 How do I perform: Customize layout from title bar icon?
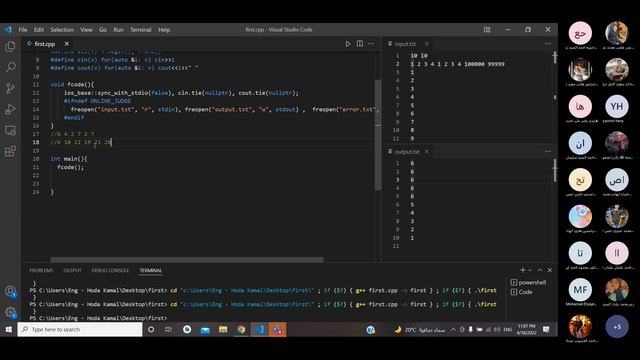[x=487, y=30]
